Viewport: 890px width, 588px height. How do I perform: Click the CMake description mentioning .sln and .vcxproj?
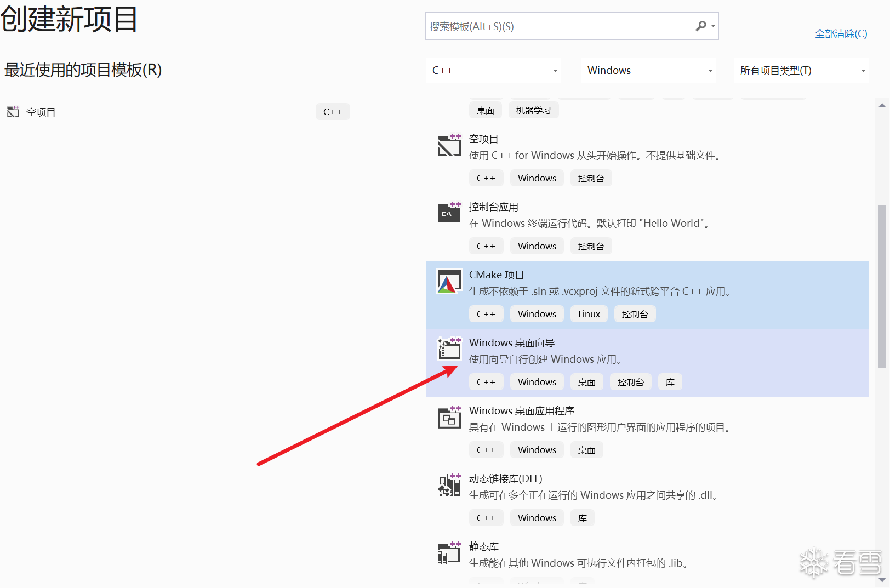[601, 292]
